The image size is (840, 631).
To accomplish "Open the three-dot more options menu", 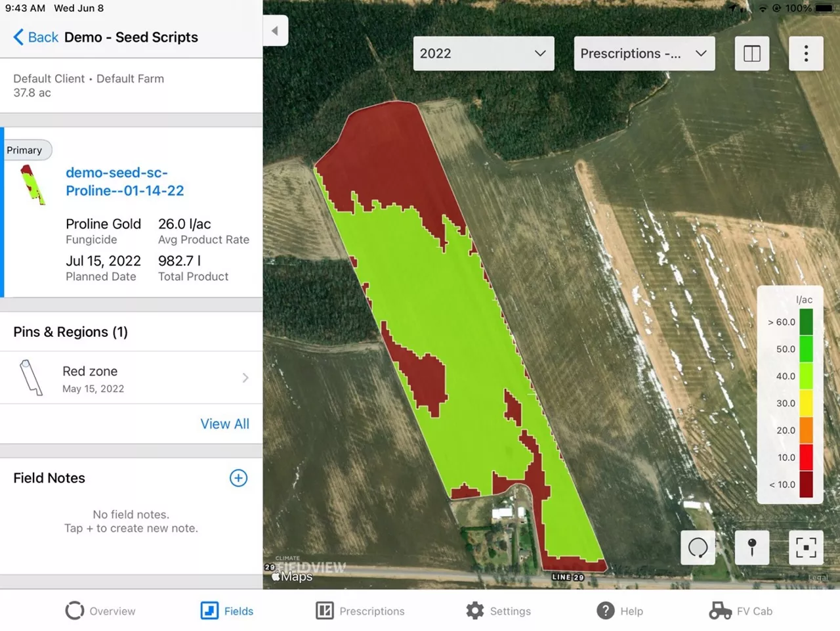I will pyautogui.click(x=807, y=53).
